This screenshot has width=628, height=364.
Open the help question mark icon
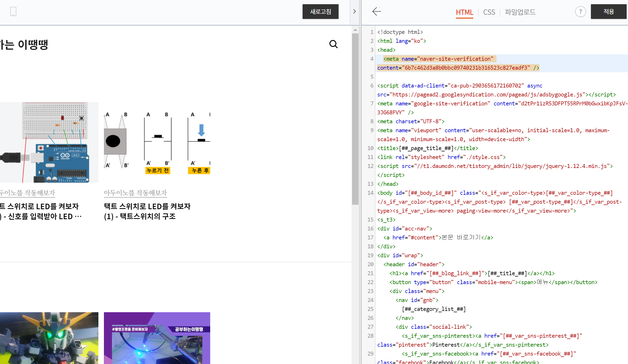coord(580,12)
